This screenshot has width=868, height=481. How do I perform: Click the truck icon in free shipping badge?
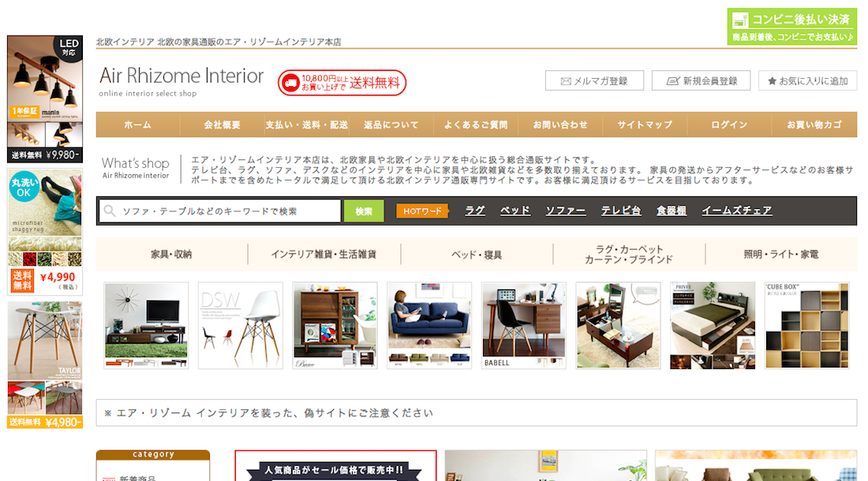click(x=290, y=83)
